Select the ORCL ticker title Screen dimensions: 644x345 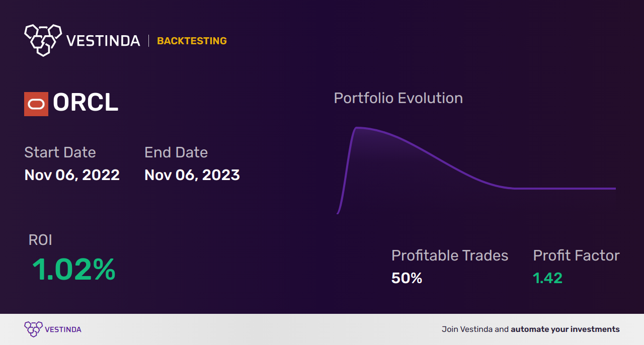(x=86, y=103)
